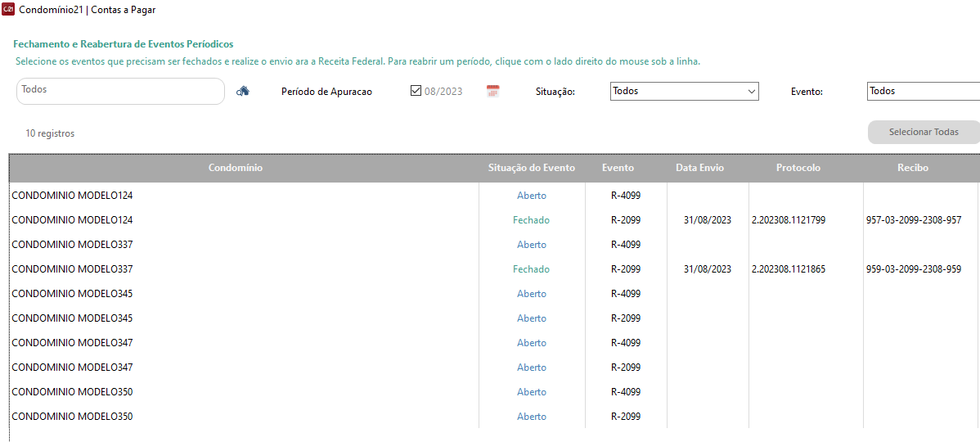Screen dimensions: 980x442
Task: Click the Data Envio column header
Action: tap(700, 168)
